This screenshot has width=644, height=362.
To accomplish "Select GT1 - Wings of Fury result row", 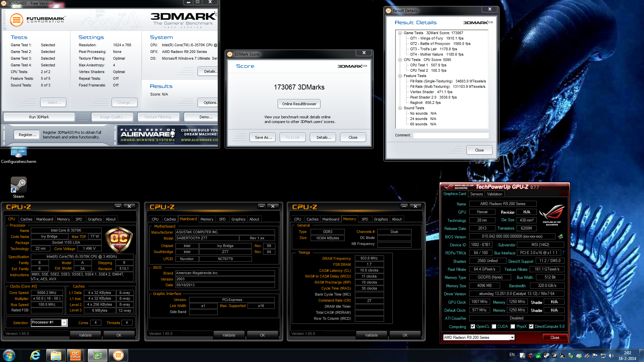I will [437, 38].
